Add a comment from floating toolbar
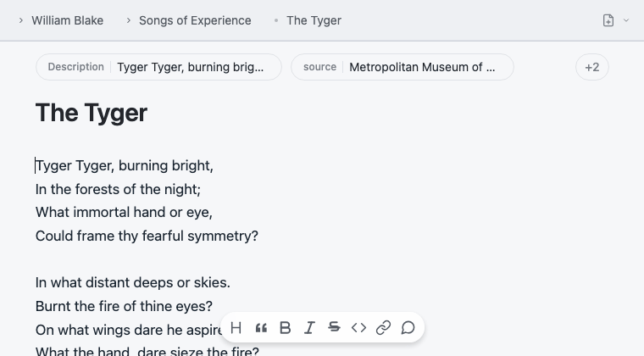This screenshot has height=356, width=644. [x=408, y=328]
